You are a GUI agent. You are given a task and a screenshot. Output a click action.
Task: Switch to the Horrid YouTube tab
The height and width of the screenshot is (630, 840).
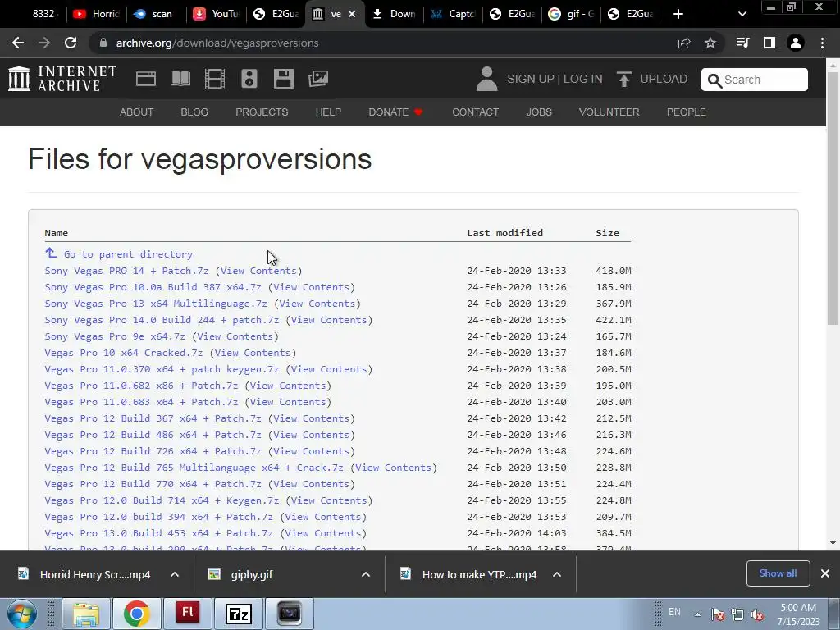(97, 14)
